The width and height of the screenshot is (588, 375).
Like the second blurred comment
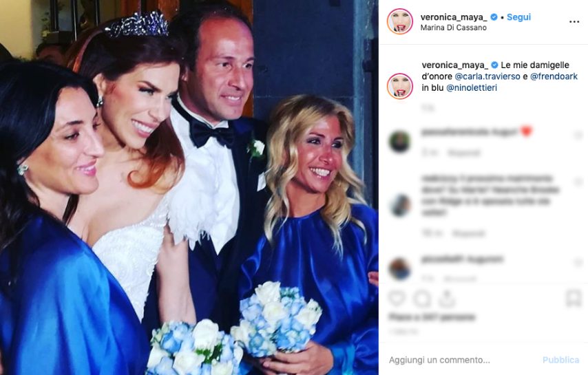[x=578, y=182]
